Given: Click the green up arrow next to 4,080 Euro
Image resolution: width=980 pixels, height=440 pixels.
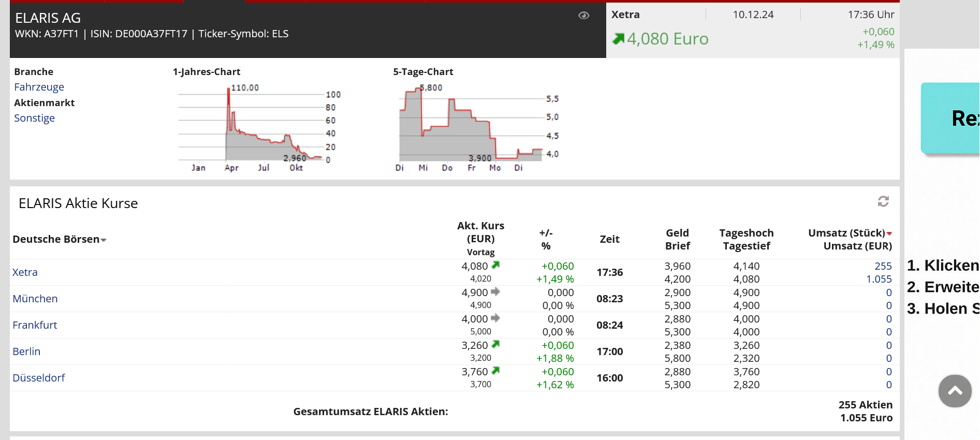Looking at the screenshot, I should pos(618,39).
